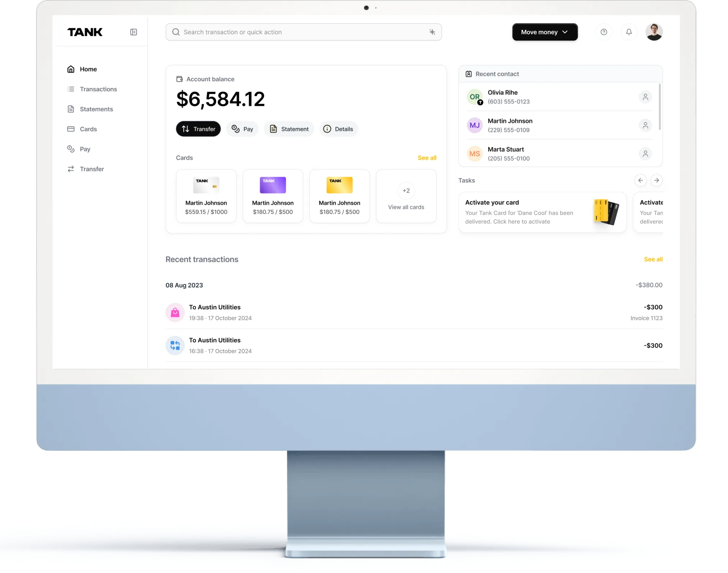Open the Cards section
This screenshot has height=573, width=728.
(x=88, y=129)
